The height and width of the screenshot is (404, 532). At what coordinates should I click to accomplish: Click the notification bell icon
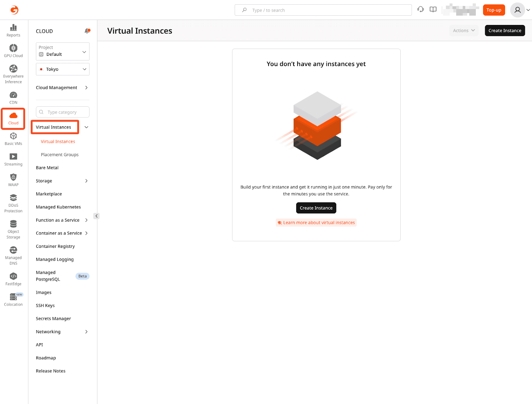click(87, 31)
